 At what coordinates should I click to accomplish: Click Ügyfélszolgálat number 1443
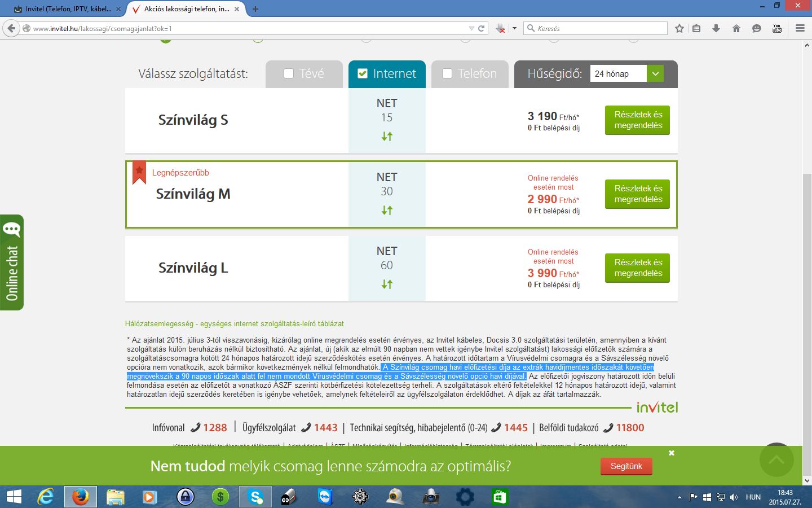(325, 428)
